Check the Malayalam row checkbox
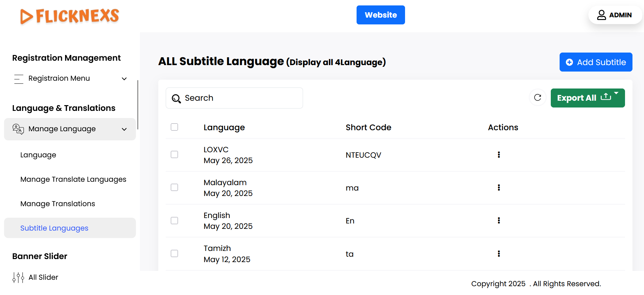 pos(174,188)
